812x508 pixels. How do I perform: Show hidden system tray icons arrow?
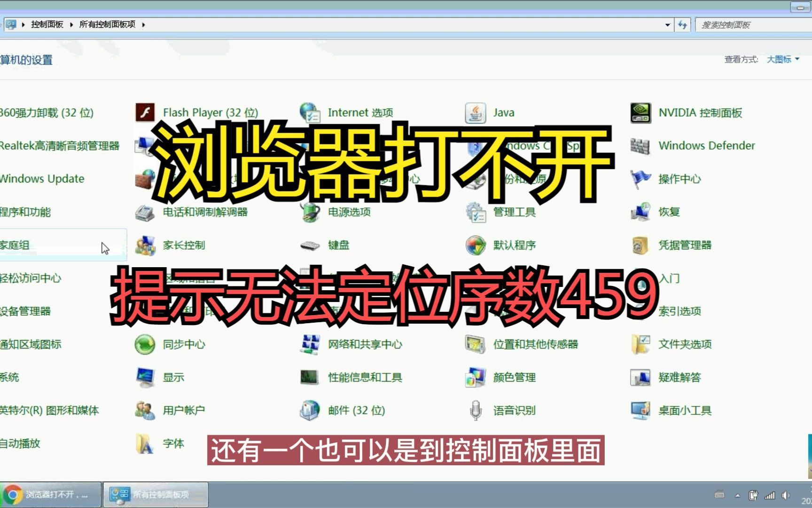[x=737, y=495]
